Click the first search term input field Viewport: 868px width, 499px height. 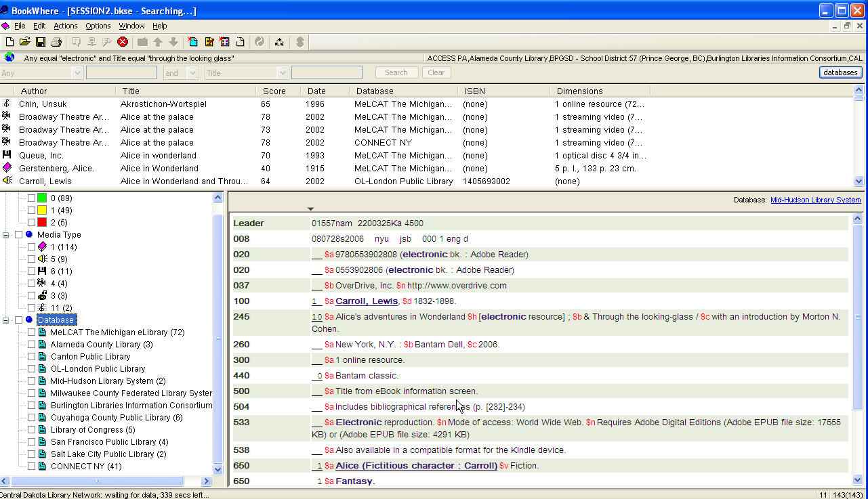(121, 72)
